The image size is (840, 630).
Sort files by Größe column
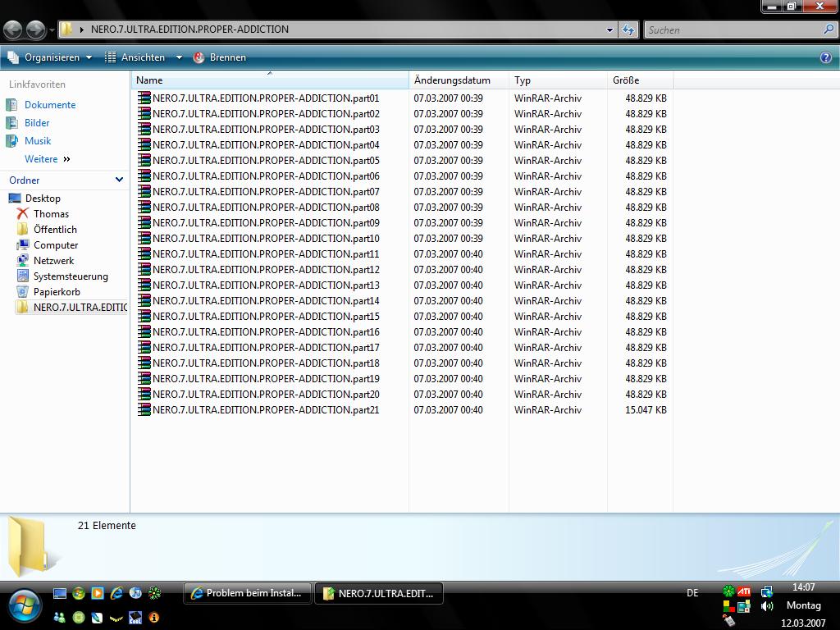click(640, 80)
